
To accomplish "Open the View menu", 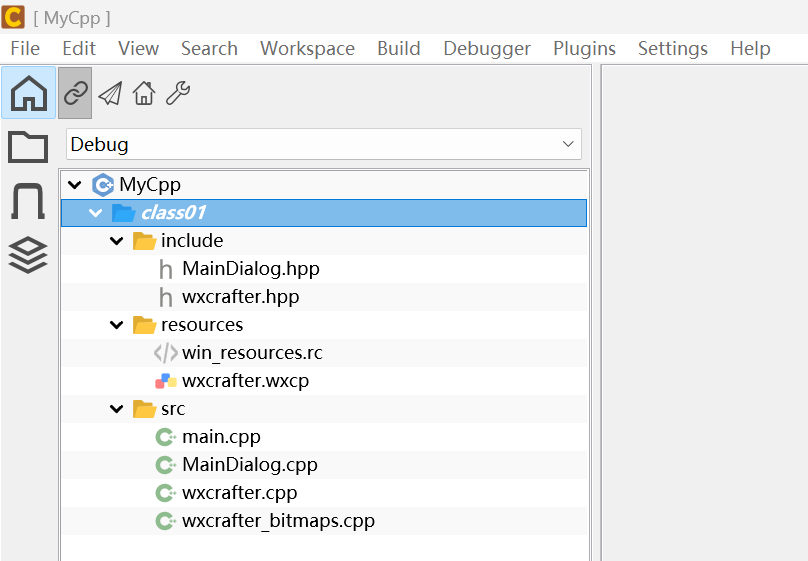I will pos(138,48).
